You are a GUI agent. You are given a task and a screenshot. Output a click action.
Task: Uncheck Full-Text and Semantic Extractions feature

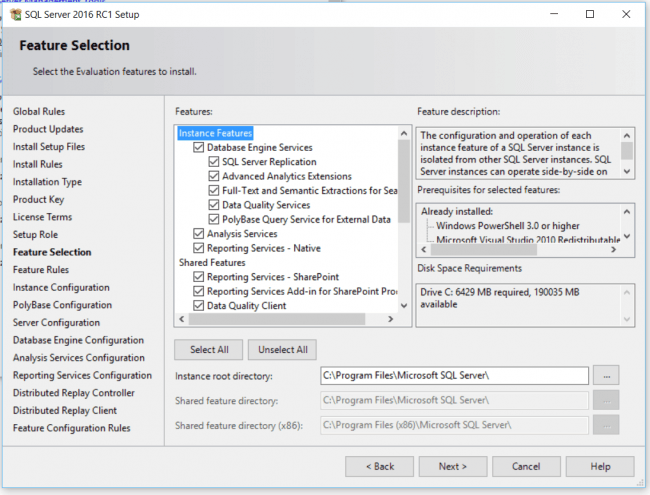[x=213, y=191]
